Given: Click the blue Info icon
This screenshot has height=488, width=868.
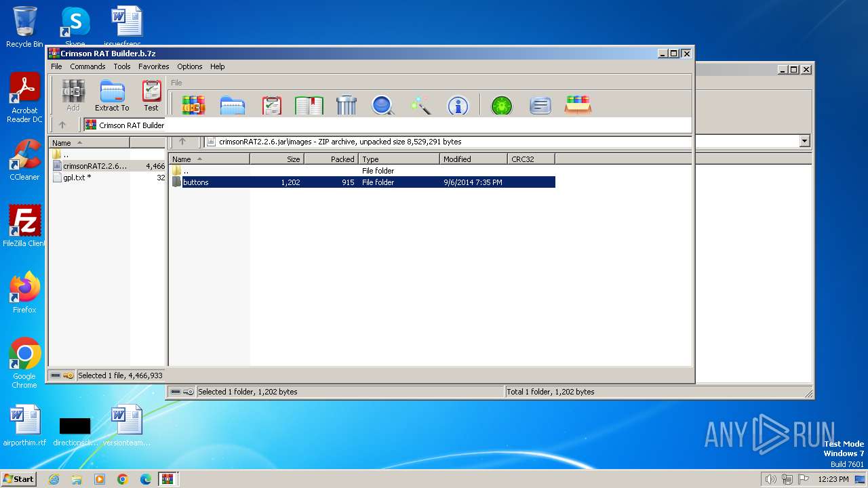Looking at the screenshot, I should 458,105.
